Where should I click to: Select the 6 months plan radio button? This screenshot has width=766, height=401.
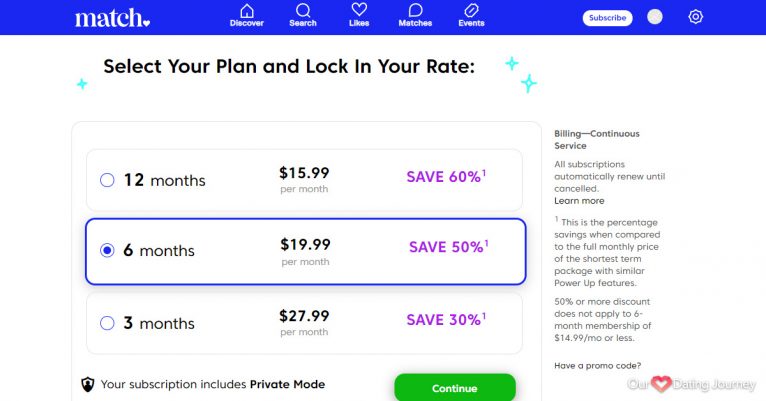tap(107, 251)
